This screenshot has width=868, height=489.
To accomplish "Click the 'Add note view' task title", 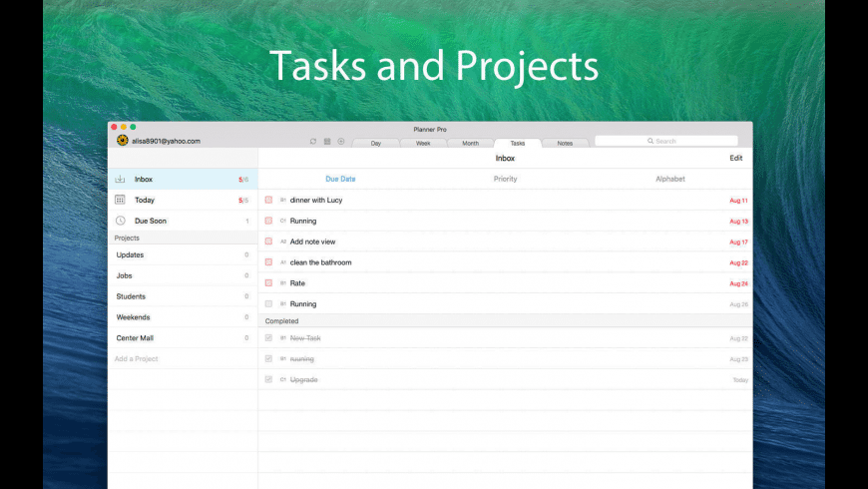I will click(312, 242).
